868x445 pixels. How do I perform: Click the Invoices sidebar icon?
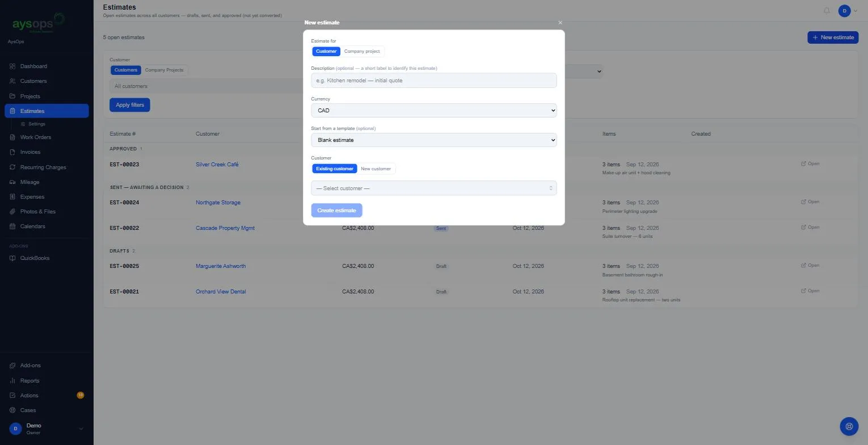point(12,152)
